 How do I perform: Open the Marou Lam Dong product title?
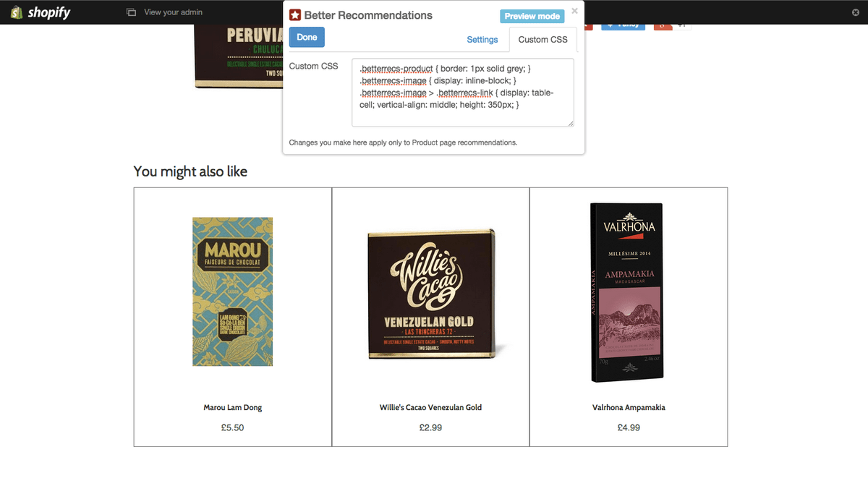233,408
